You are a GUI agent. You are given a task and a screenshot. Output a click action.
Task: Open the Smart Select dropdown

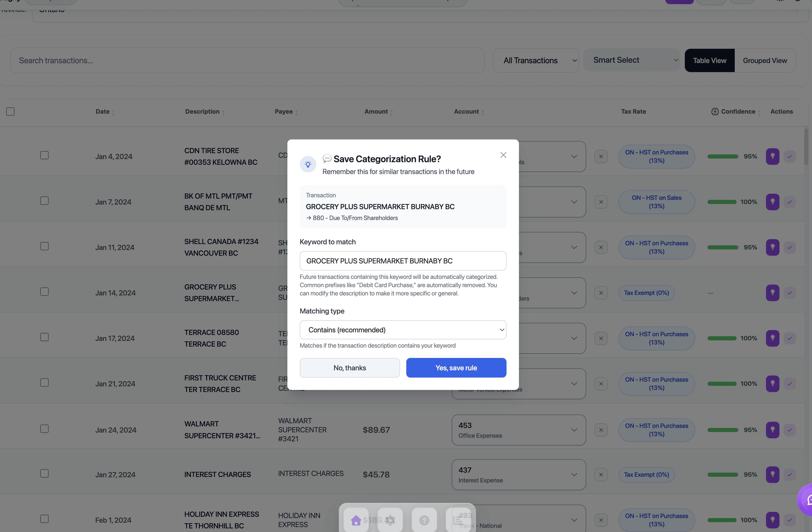631,60
